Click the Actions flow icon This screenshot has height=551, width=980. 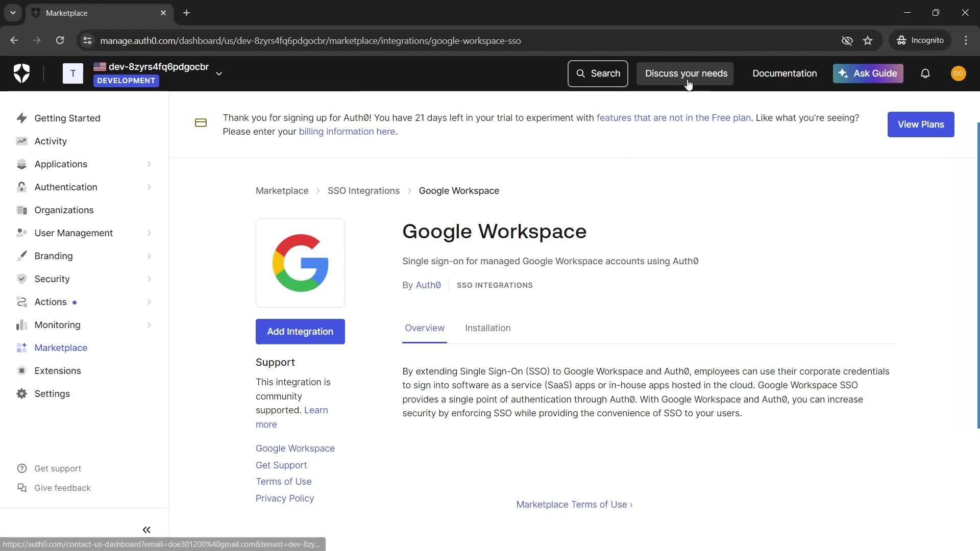point(21,302)
